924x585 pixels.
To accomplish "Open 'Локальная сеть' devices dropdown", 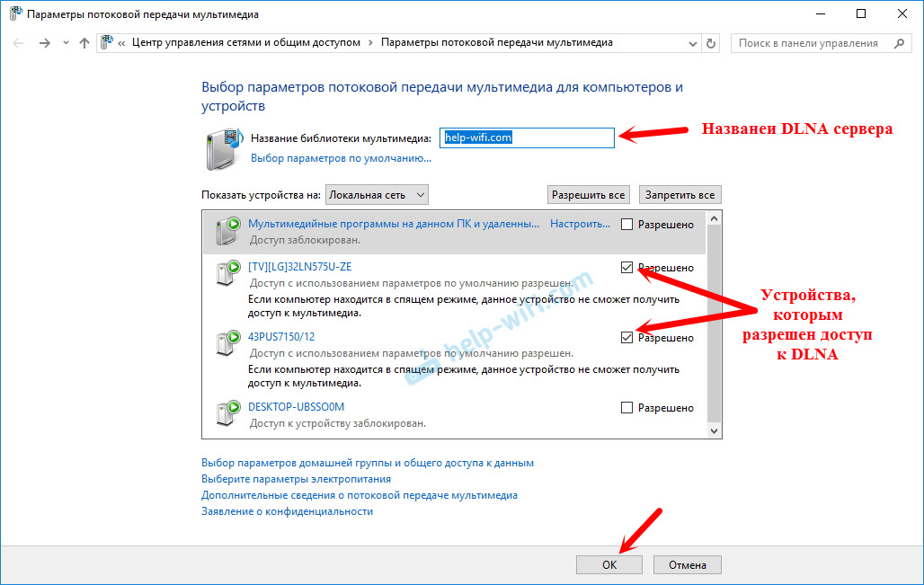I will [x=377, y=195].
